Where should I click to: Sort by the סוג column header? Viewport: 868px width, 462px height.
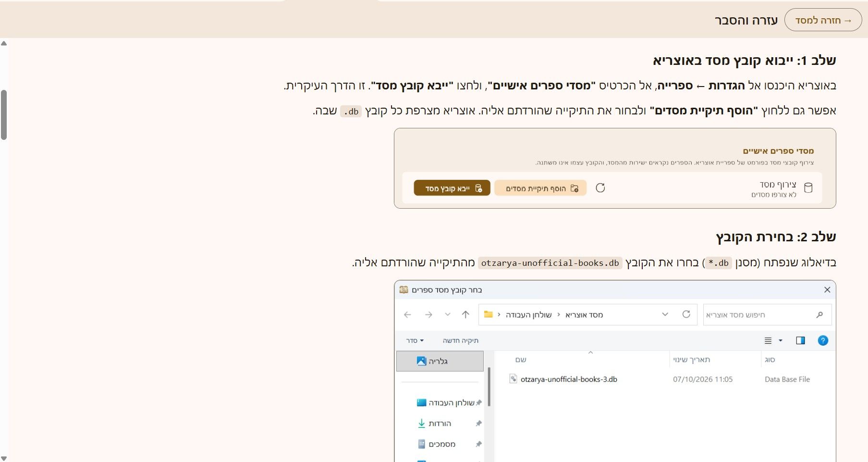[770, 360]
